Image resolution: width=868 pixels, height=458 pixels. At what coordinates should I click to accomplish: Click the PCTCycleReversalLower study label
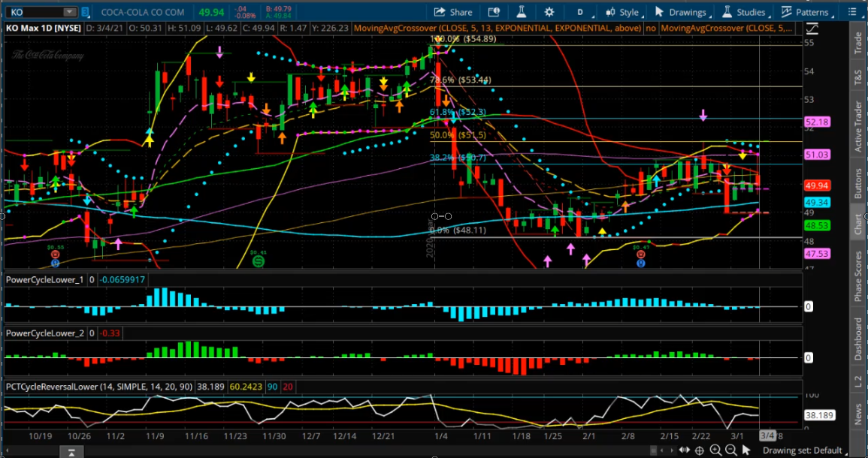click(x=100, y=387)
